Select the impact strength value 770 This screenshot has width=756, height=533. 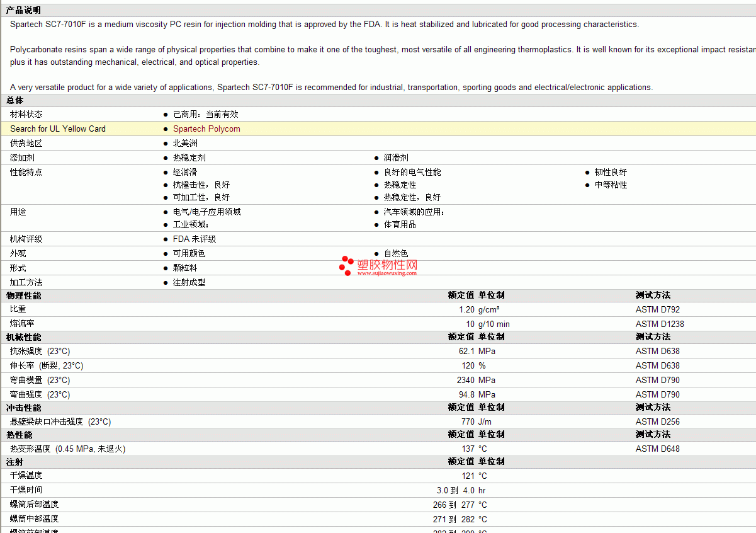point(468,421)
